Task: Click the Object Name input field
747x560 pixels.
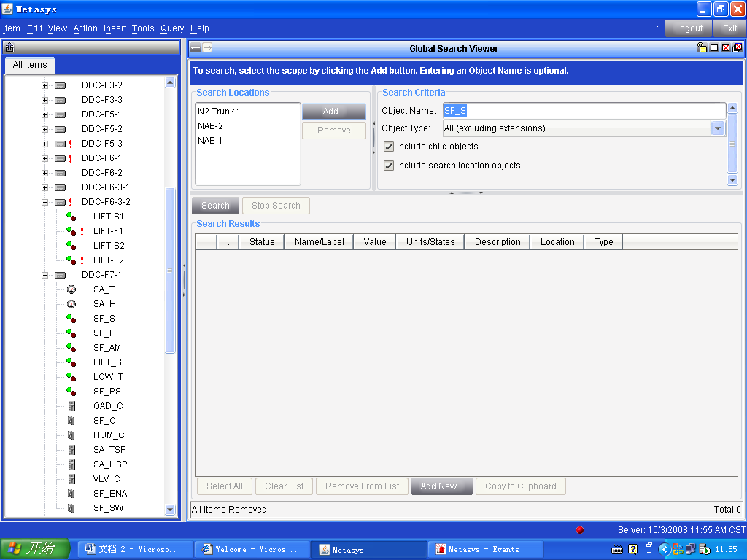Action: tap(584, 111)
